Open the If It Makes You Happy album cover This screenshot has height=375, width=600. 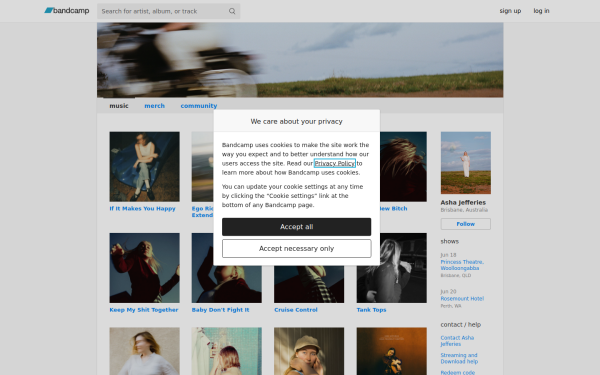tap(144, 166)
